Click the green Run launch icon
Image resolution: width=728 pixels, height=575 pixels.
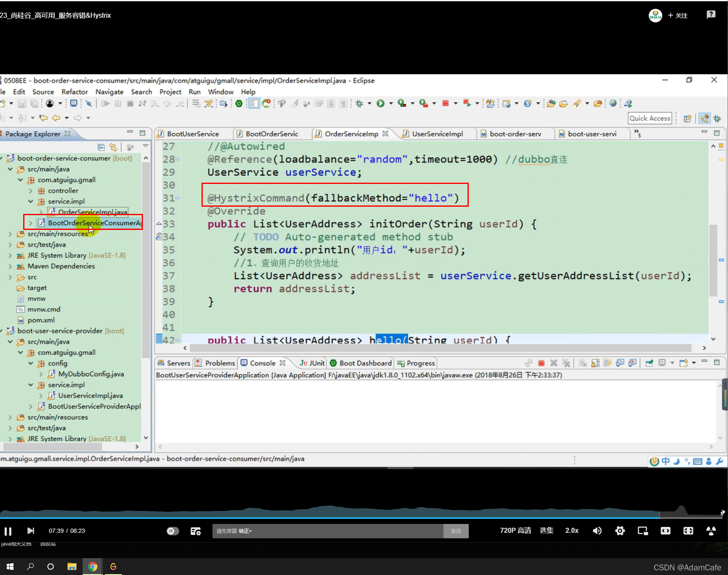pos(381,103)
